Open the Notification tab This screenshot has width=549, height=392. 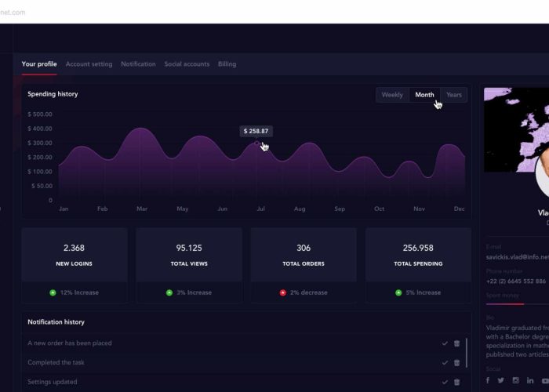(x=138, y=64)
